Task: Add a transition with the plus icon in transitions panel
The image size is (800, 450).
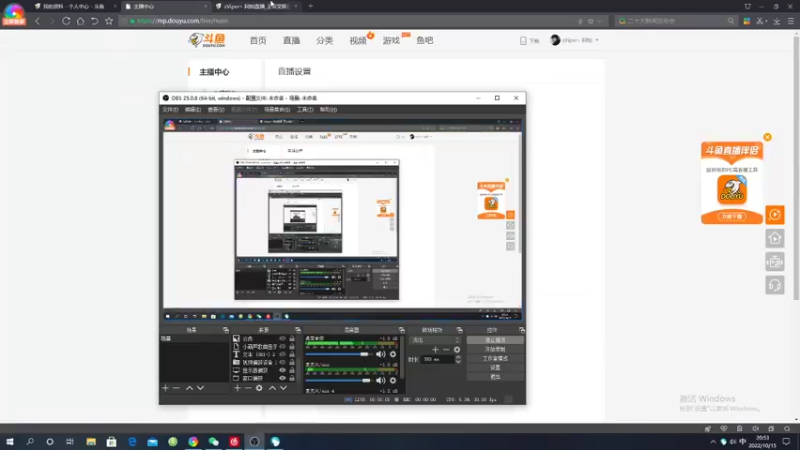Action: click(x=435, y=349)
